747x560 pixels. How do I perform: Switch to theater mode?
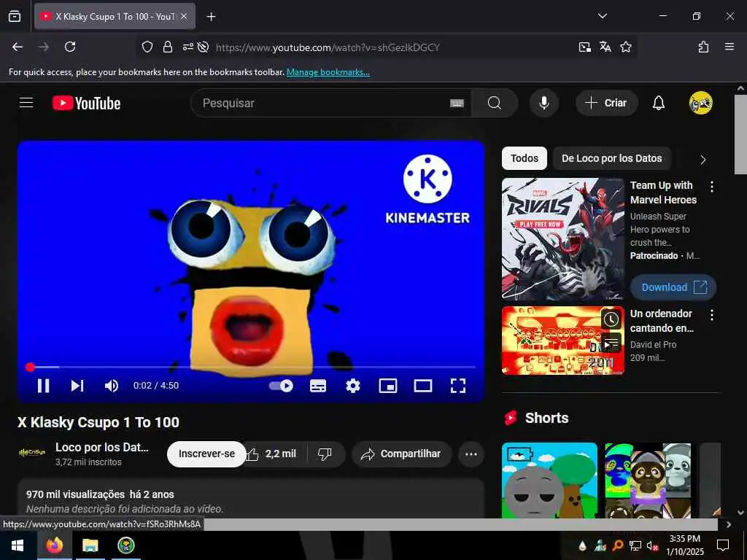point(423,386)
